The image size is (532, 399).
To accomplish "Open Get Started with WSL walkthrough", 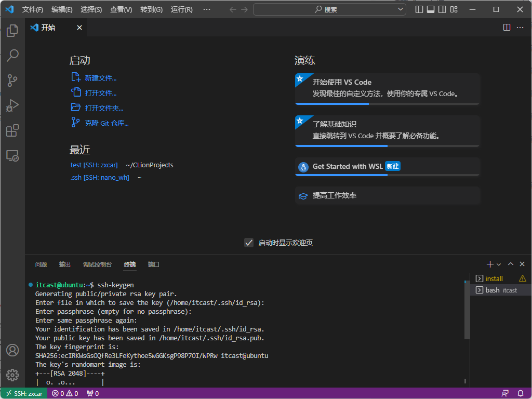I will click(x=387, y=167).
